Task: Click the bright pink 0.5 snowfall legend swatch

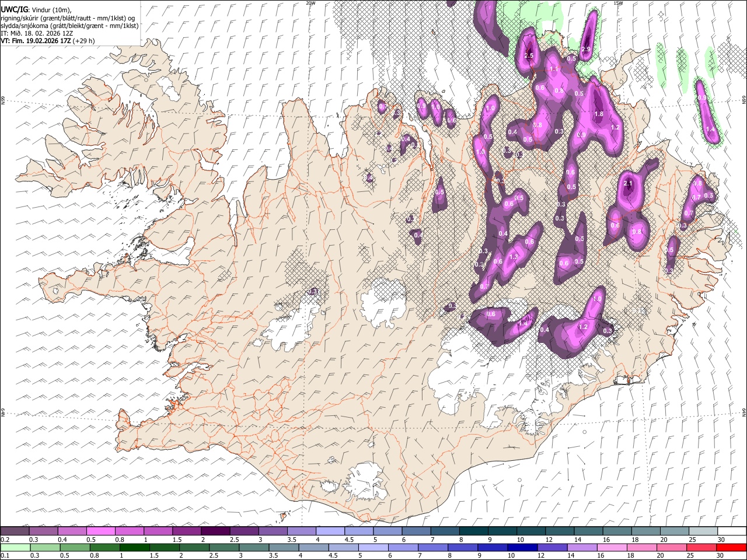Action: [x=100, y=531]
